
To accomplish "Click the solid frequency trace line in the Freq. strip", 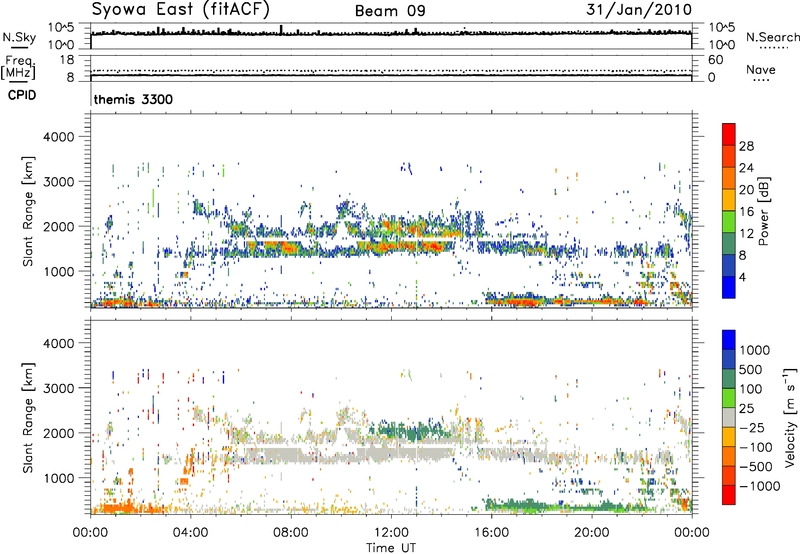I will tap(391, 76).
